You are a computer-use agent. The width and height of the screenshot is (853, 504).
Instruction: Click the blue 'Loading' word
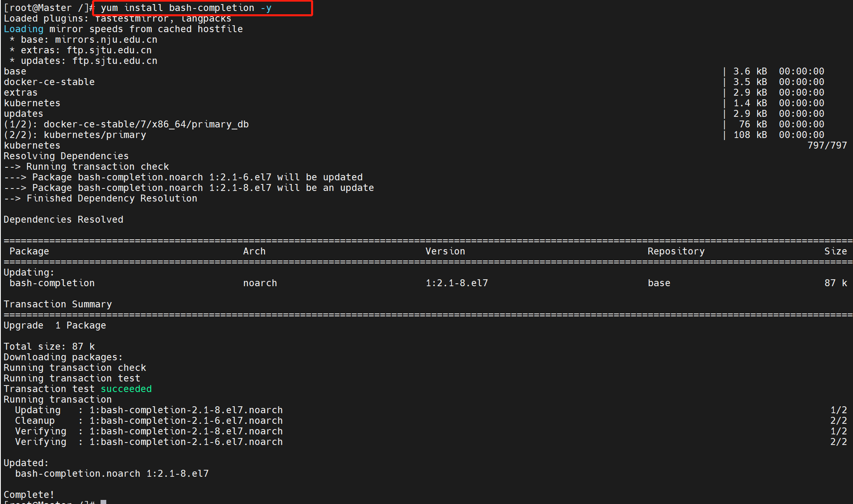pyautogui.click(x=23, y=29)
